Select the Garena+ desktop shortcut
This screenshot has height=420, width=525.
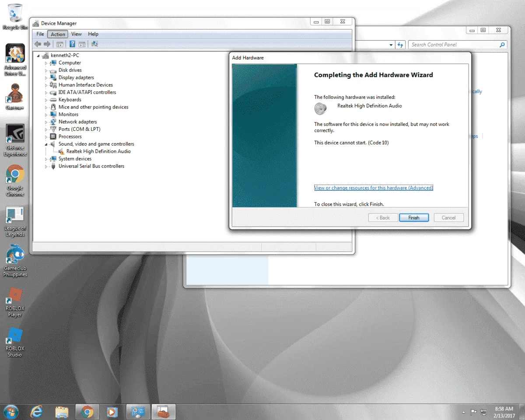pos(15,97)
